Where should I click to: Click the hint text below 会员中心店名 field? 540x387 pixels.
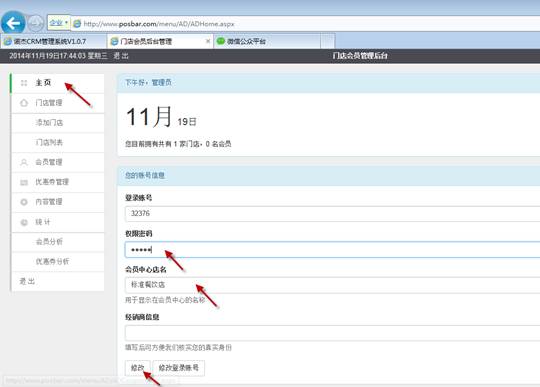pyautogui.click(x=165, y=300)
